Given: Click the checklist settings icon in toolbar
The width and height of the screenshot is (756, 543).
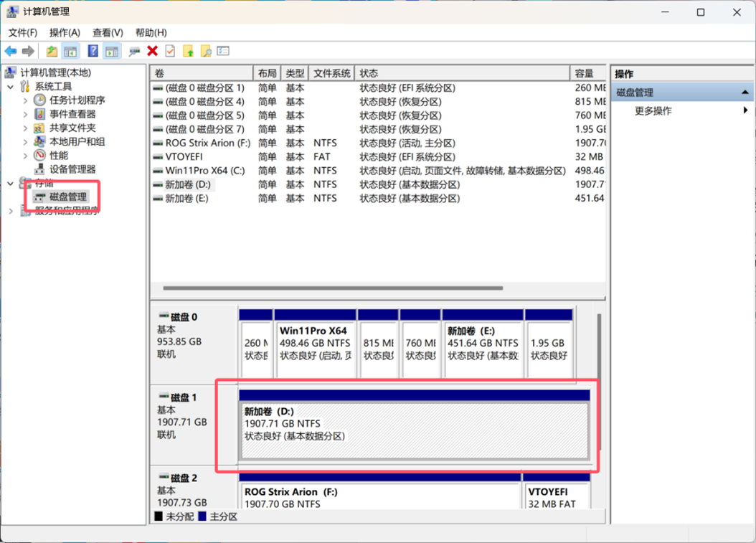Looking at the screenshot, I should [223, 51].
